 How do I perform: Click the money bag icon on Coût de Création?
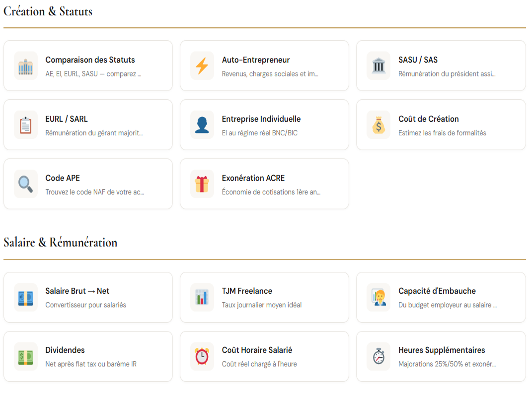[379, 125]
